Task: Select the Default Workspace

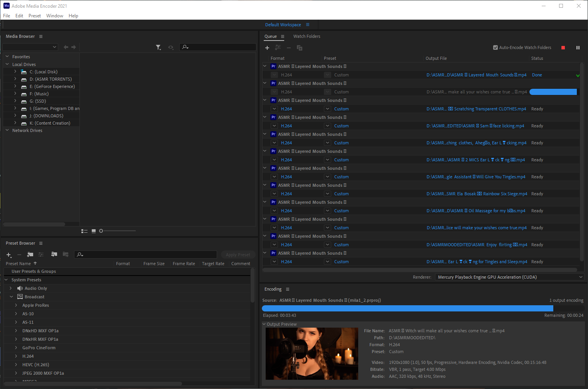Action: point(283,25)
